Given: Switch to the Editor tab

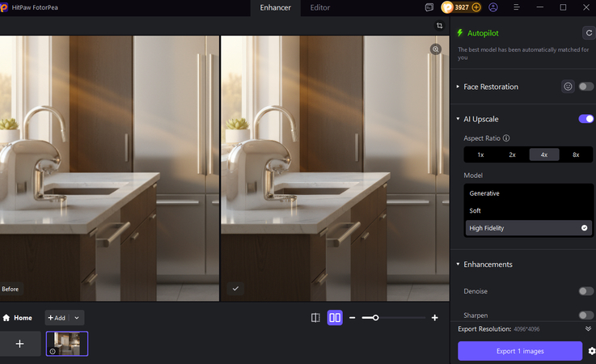Looking at the screenshot, I should [319, 7].
